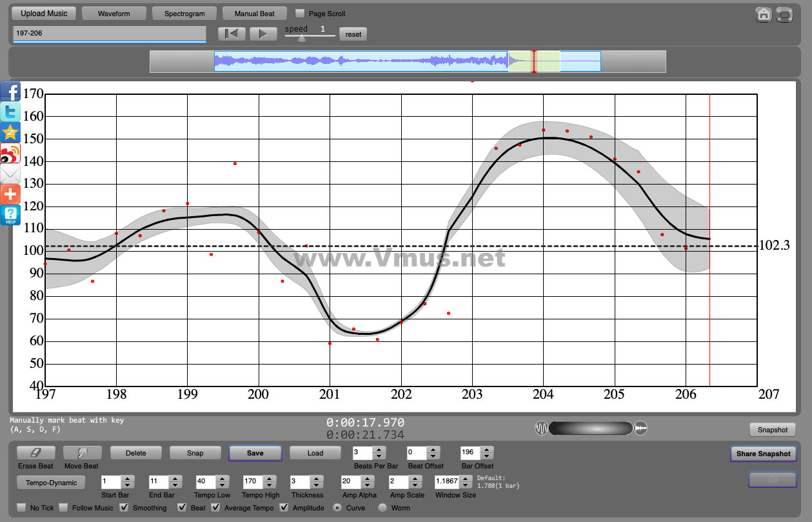812x522 pixels.
Task: Select the Worm radio button
Action: click(x=382, y=508)
